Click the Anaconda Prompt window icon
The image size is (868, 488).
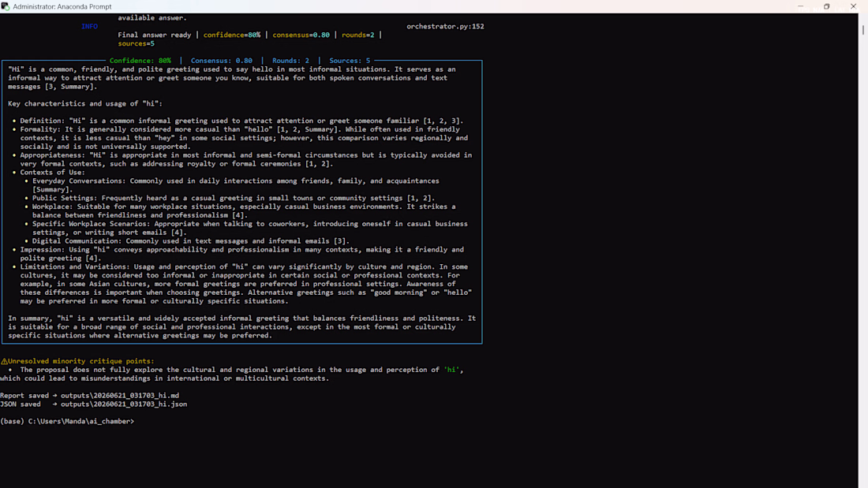(x=6, y=6)
